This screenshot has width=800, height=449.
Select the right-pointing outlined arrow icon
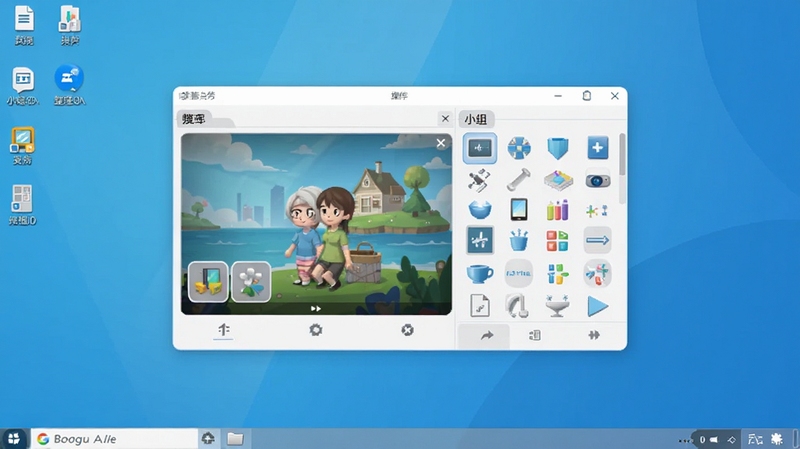click(597, 240)
